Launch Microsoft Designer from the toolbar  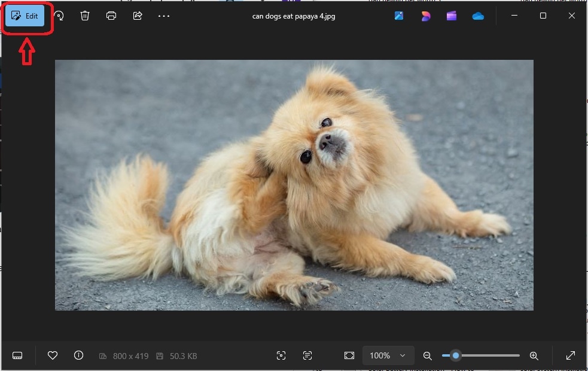click(426, 16)
